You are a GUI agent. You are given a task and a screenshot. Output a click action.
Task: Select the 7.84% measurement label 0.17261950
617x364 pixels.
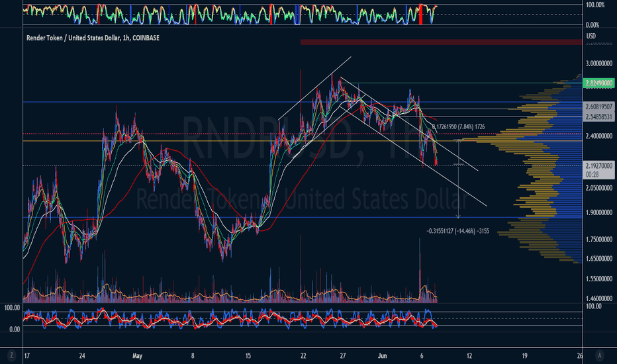(x=458, y=126)
